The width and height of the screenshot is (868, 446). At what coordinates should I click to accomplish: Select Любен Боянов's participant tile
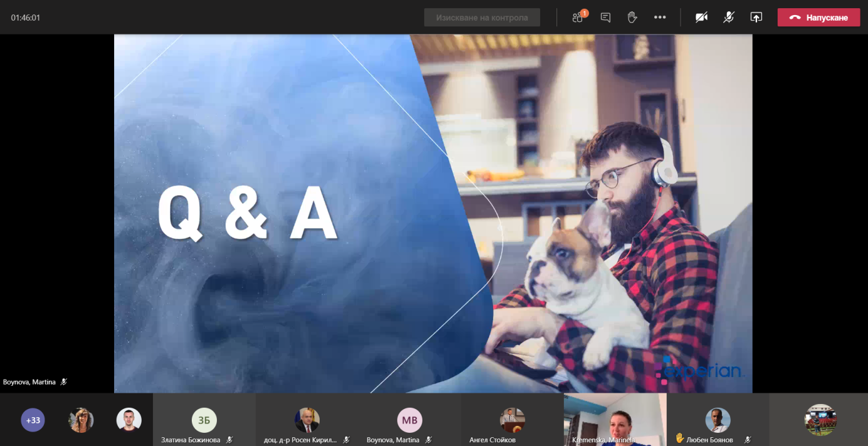(718, 420)
